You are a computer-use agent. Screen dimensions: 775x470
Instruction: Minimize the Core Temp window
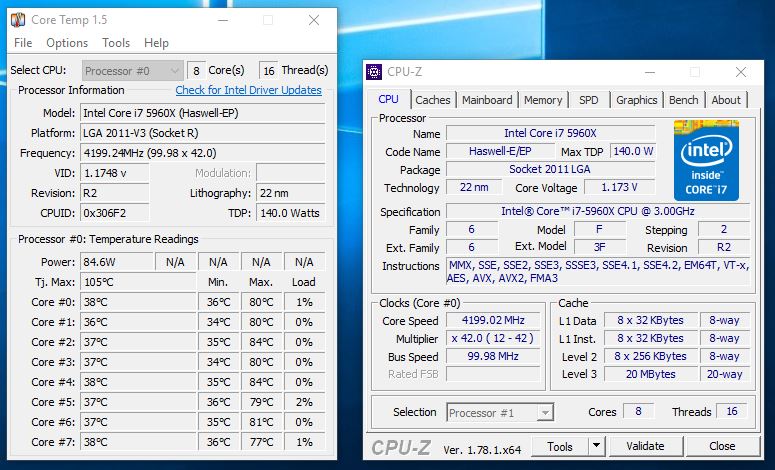223,20
